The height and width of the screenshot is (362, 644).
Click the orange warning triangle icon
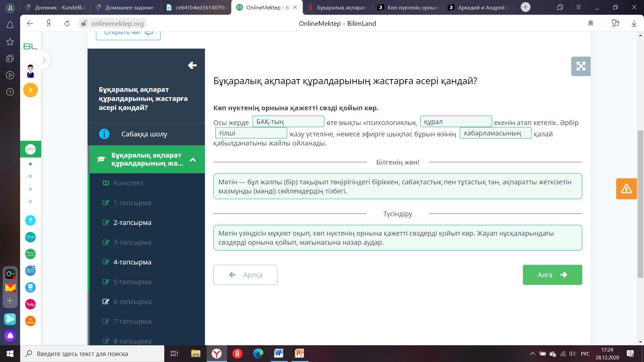626,189
